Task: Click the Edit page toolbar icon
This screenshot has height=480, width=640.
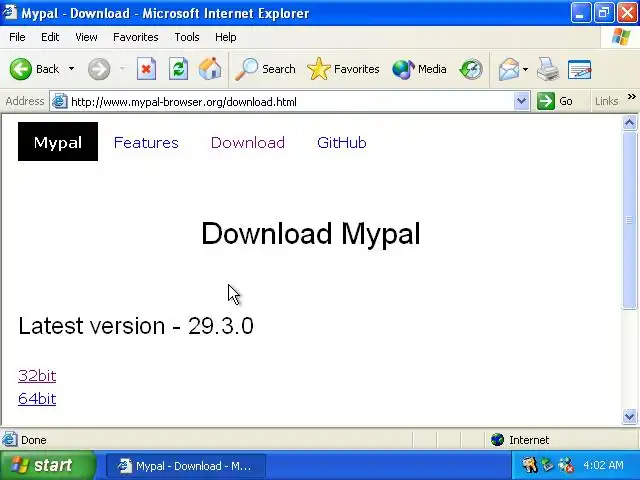Action: tap(580, 69)
